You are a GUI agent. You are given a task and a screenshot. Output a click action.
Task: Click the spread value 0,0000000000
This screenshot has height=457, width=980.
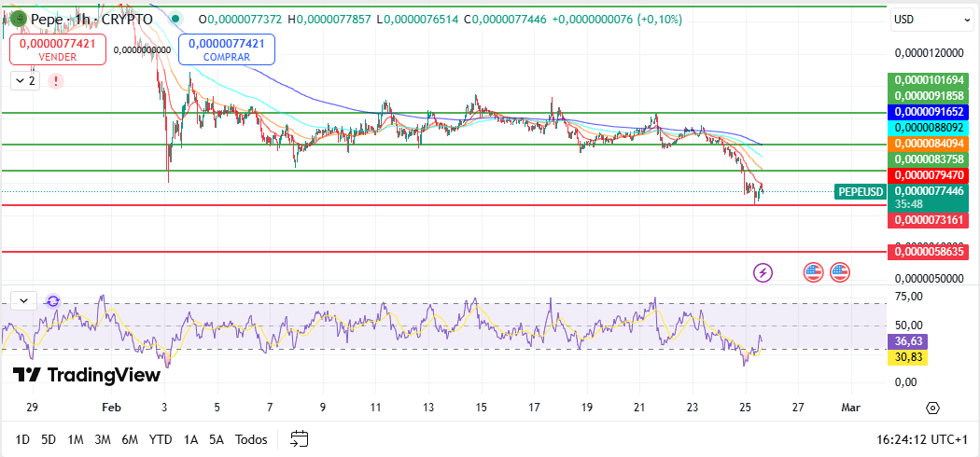pyautogui.click(x=143, y=49)
